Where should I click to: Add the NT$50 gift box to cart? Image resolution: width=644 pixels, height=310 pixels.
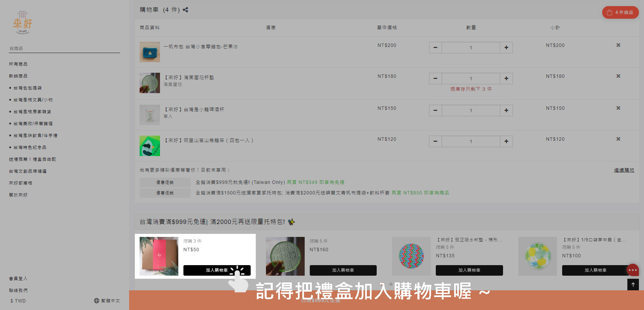[217, 270]
